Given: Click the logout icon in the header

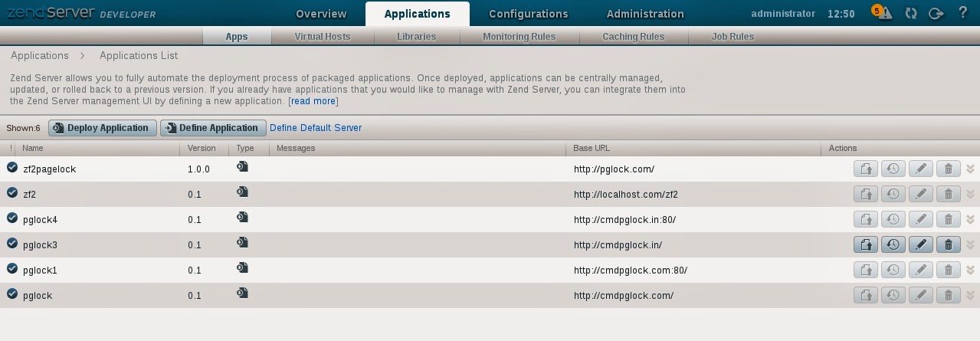Looking at the screenshot, I should (936, 13).
